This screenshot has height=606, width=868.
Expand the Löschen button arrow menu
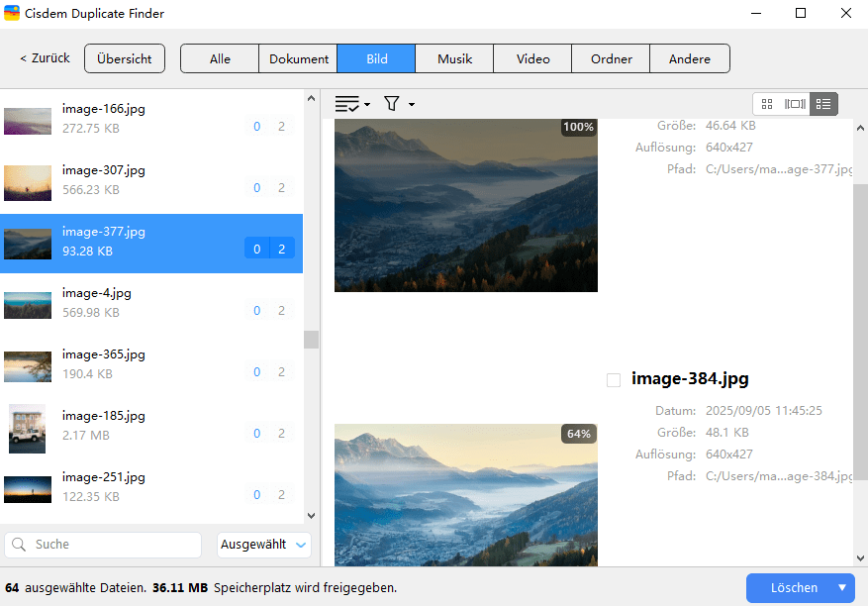(842, 588)
